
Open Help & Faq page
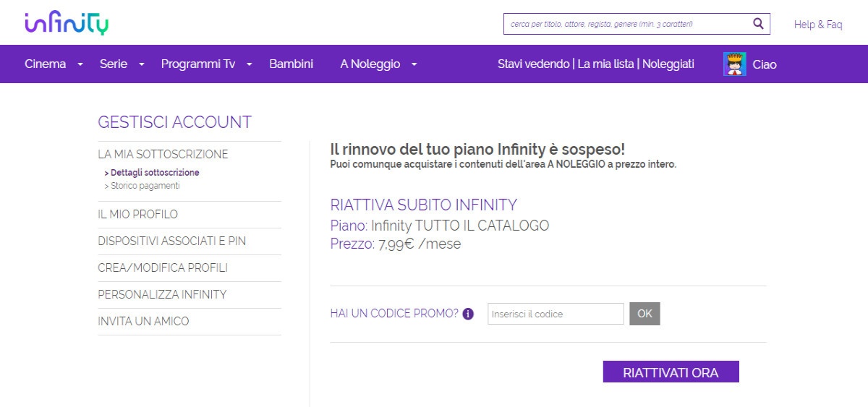pyautogui.click(x=818, y=25)
